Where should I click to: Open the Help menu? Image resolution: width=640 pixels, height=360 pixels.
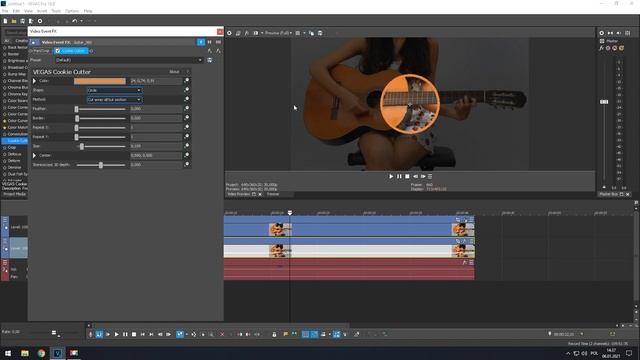point(88,11)
